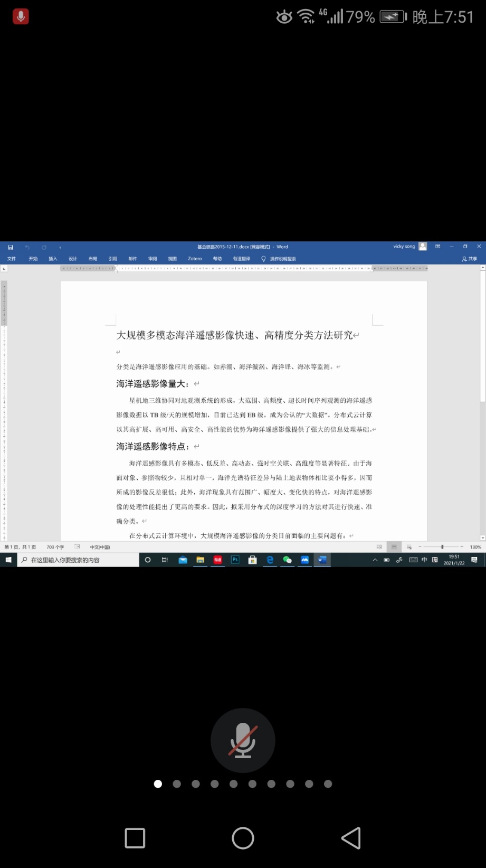Image resolution: width=486 pixels, height=868 pixels.
Task: Click the 共享 (Share) button
Action: click(x=469, y=259)
